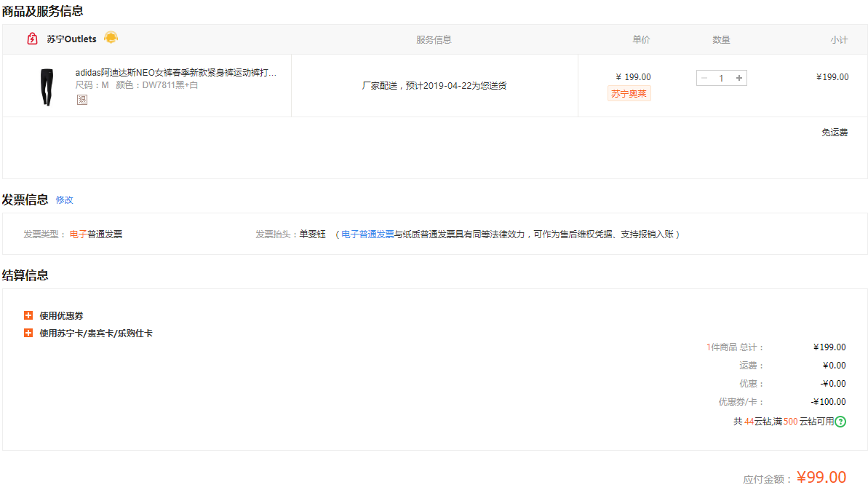Click the quantity input field showing 1

[721, 78]
